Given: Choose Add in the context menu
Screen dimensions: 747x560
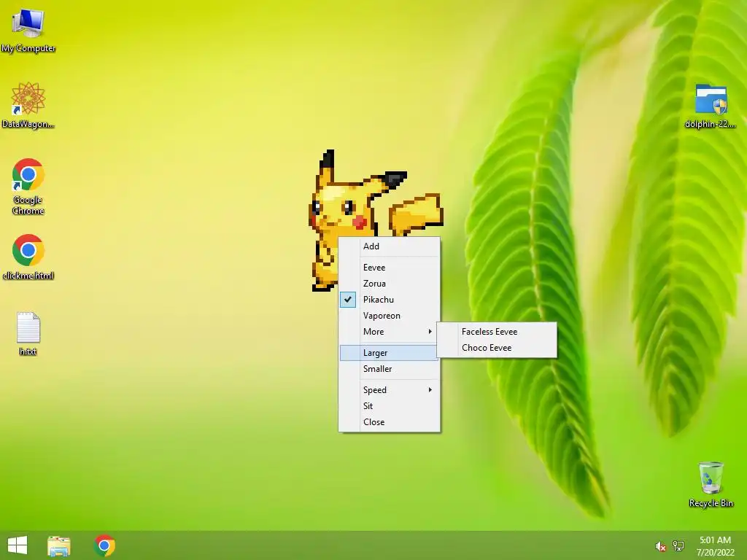Looking at the screenshot, I should 390,246.
